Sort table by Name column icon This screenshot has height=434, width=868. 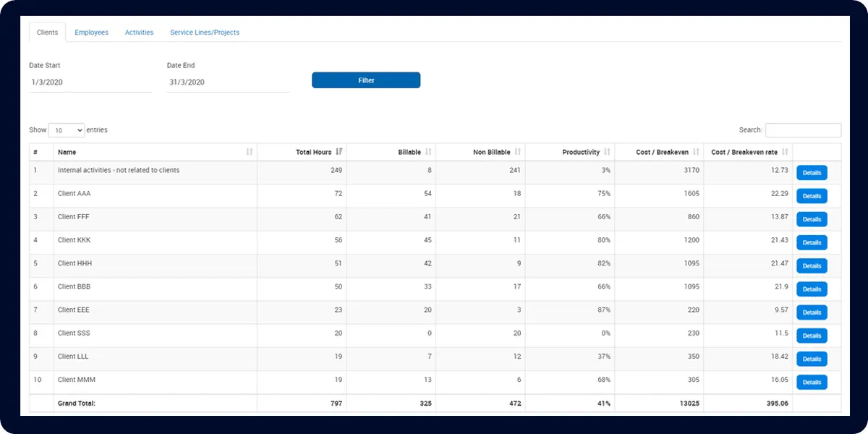[x=250, y=152]
